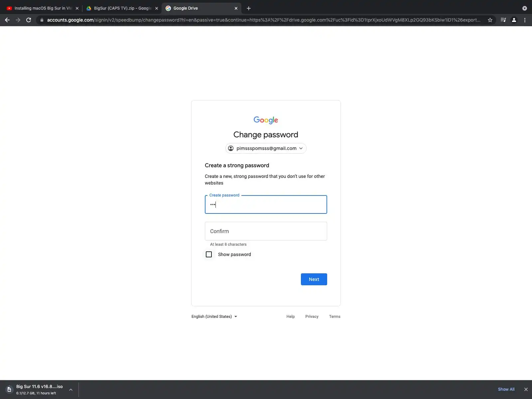
Task: Click Show All downloads
Action: click(506, 389)
